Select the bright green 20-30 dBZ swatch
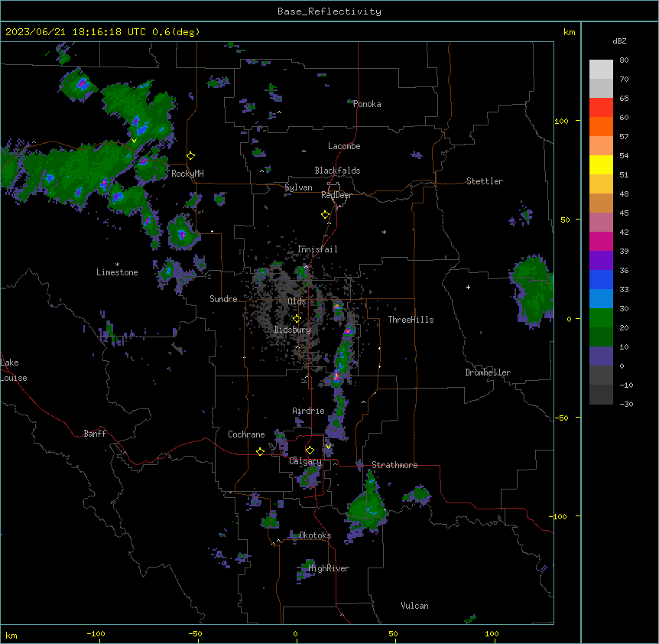The width and height of the screenshot is (659, 644). point(601,318)
